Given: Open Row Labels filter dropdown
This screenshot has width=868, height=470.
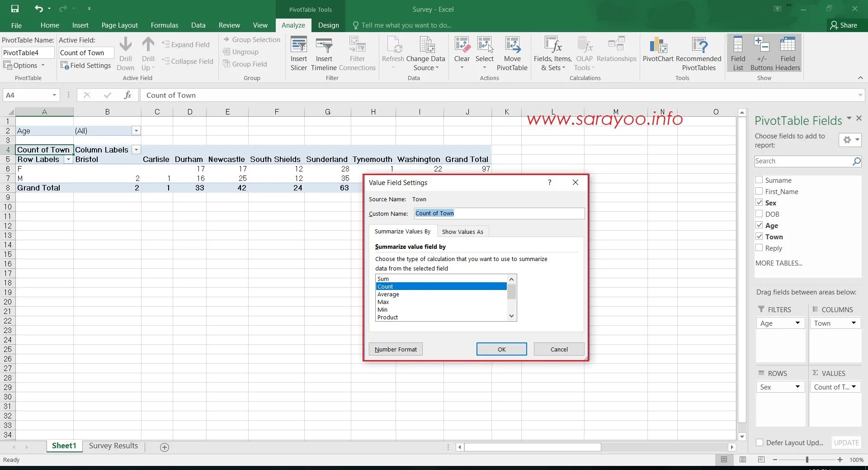Looking at the screenshot, I should pyautogui.click(x=68, y=160).
